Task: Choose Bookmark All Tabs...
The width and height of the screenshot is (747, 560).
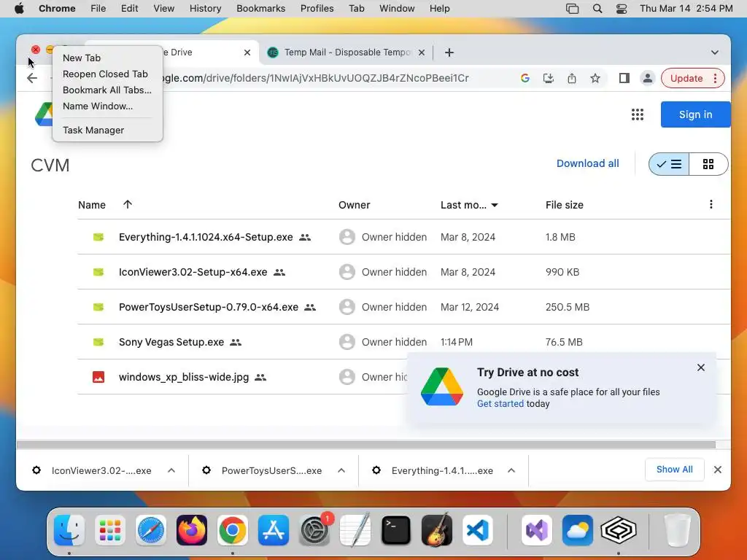Action: (x=107, y=90)
